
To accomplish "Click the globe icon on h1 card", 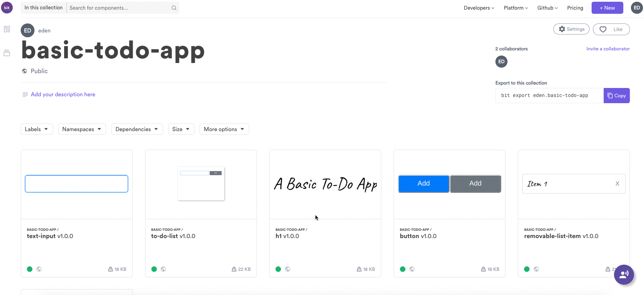I will point(288,269).
